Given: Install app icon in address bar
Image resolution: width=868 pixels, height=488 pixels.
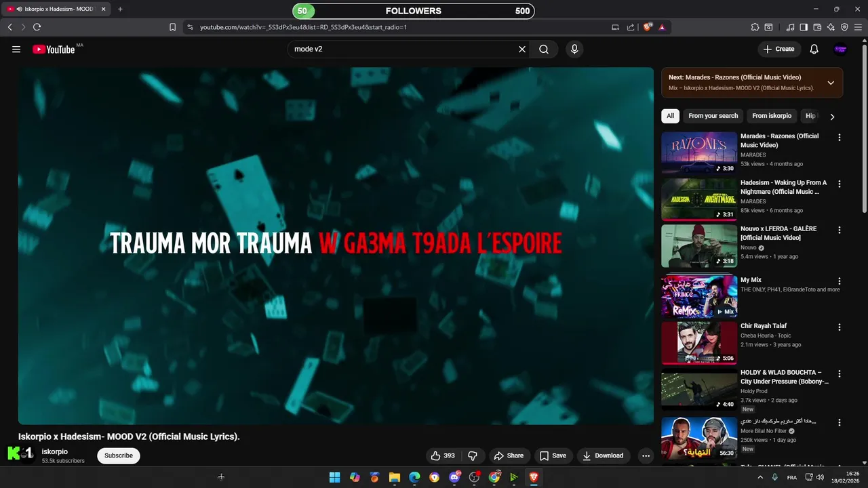Looking at the screenshot, I should click(616, 27).
